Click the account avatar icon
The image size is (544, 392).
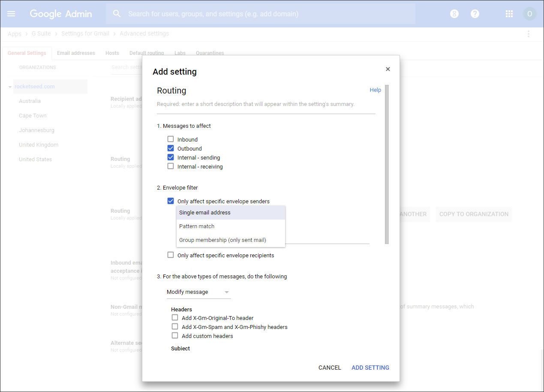(x=529, y=14)
